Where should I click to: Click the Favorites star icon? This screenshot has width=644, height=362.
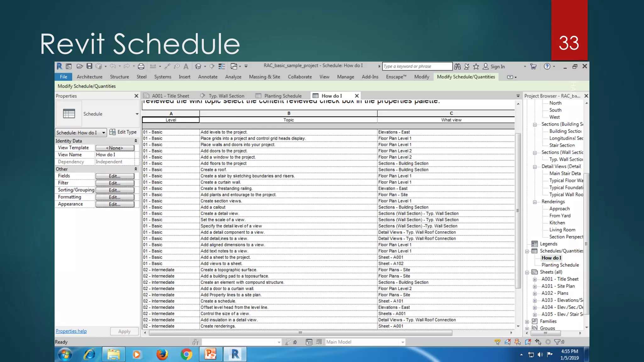point(476,66)
